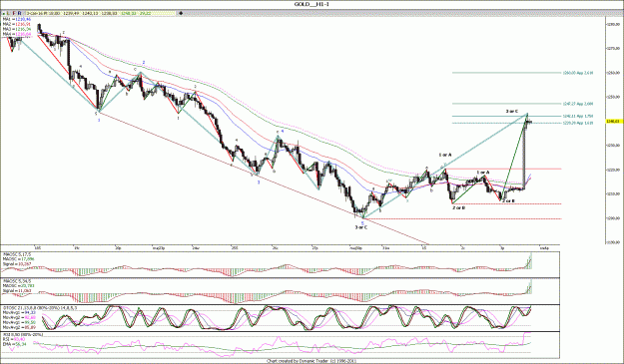624x364 pixels.
Task: Click the Dynamic Trader footer credit
Action: click(312, 361)
